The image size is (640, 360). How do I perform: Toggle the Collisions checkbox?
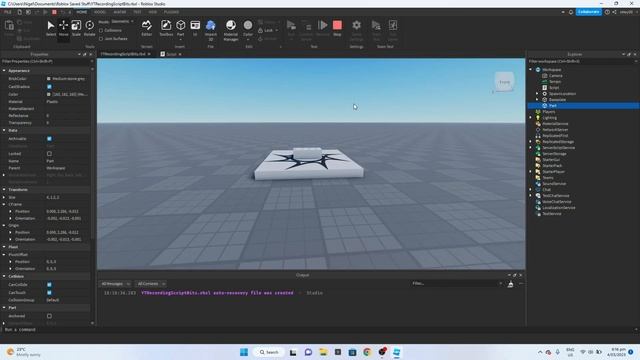pos(101,31)
